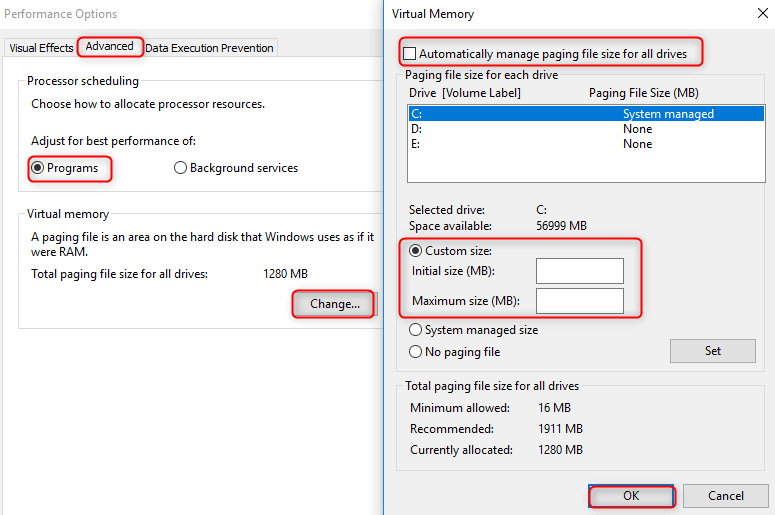Viewport: 775px width, 515px height.
Task: Select the No paging file option
Action: pyautogui.click(x=416, y=352)
